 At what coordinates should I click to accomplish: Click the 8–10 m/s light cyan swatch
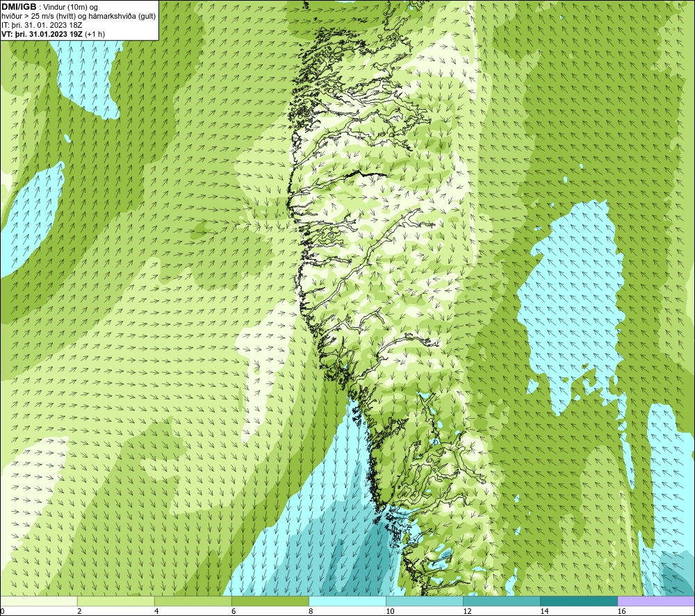[347, 601]
